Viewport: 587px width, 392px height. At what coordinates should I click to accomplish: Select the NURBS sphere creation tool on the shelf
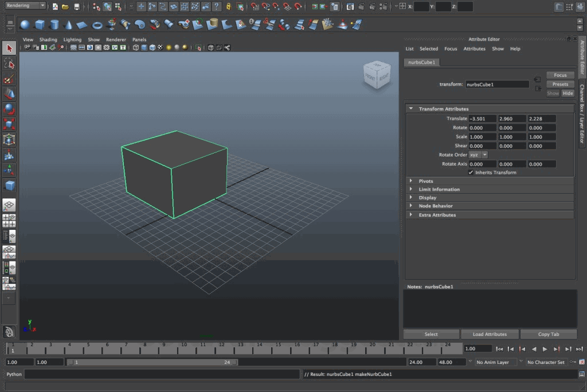point(24,25)
